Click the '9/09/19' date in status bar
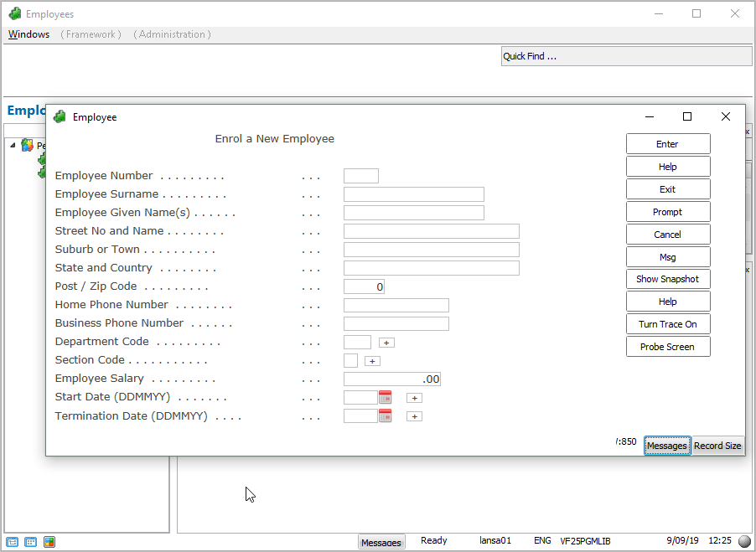This screenshot has height=552, width=756. tap(682, 540)
